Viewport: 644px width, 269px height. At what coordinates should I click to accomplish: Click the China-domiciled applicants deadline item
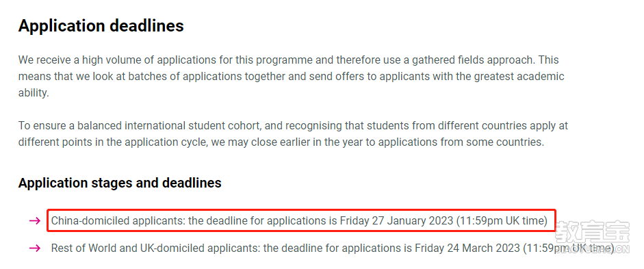click(x=299, y=221)
